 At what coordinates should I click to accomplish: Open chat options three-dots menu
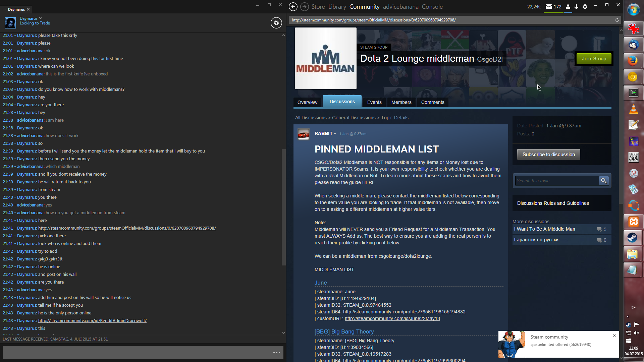[x=276, y=353]
